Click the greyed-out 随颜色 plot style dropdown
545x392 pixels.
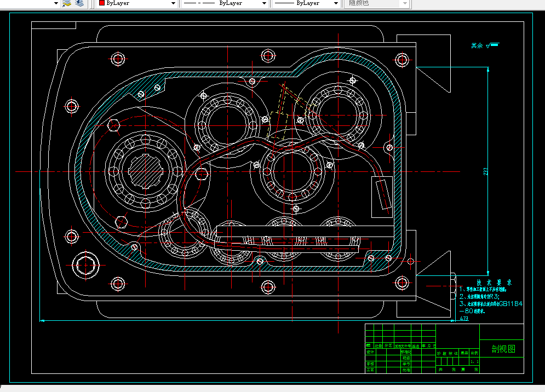coord(378,3)
